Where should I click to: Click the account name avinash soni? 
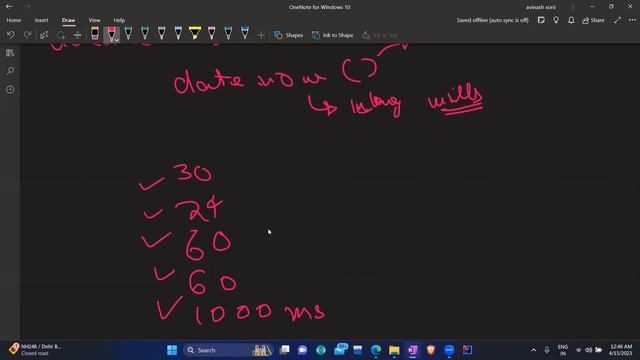[x=540, y=7]
